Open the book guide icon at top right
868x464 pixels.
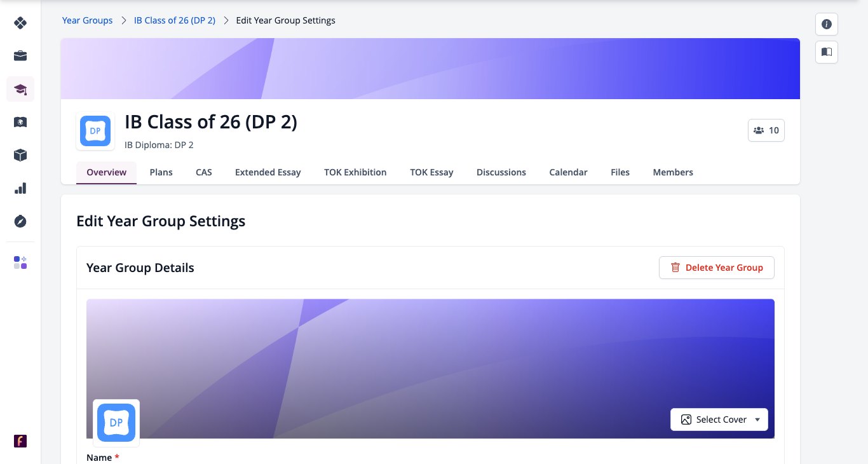click(x=827, y=52)
